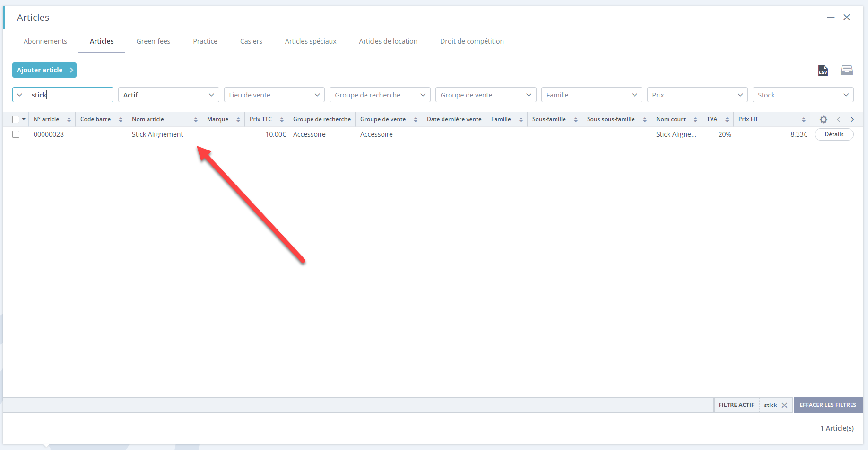
Task: Open Détails for Stick Alignement
Action: (834, 134)
